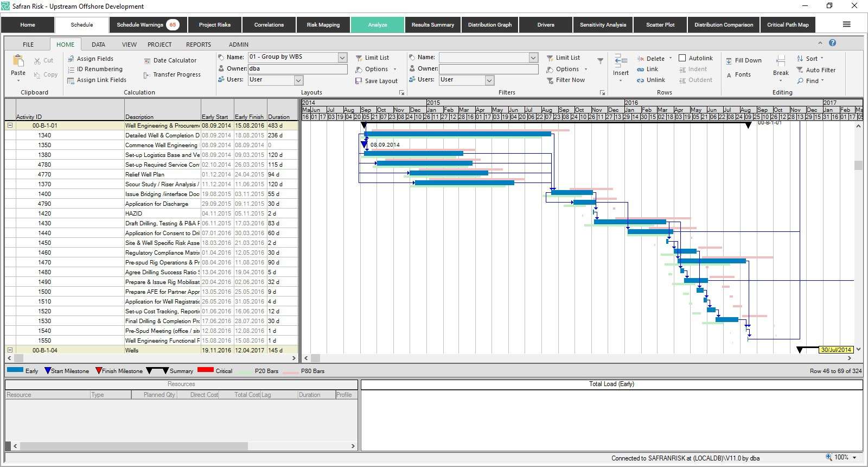
Task: Switch to the REPORTS ribbon tab
Action: click(x=199, y=45)
